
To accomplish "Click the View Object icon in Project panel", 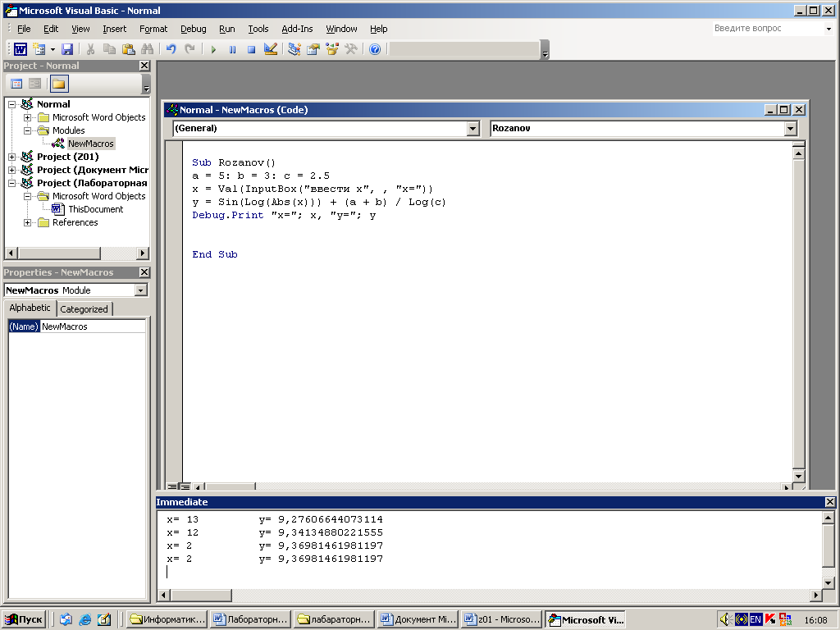I will (35, 84).
